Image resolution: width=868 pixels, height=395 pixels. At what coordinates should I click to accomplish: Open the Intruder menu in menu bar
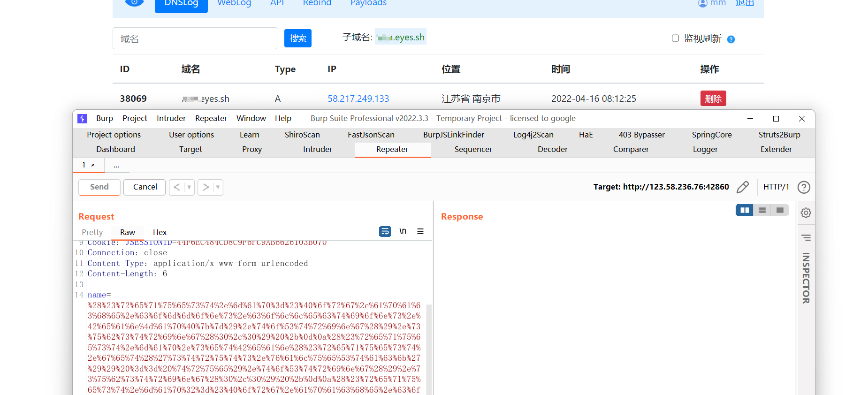(171, 118)
